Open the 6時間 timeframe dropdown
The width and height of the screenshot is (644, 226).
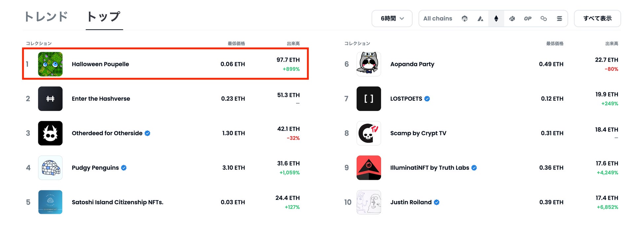(x=392, y=19)
